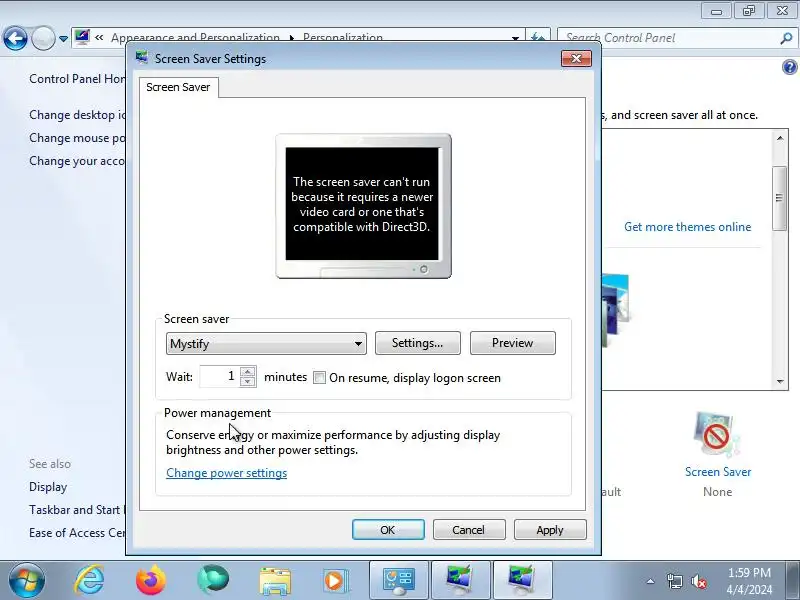This screenshot has width=800, height=600.
Task: Cancel the Screen Saver Settings dialog
Action: coord(468,530)
